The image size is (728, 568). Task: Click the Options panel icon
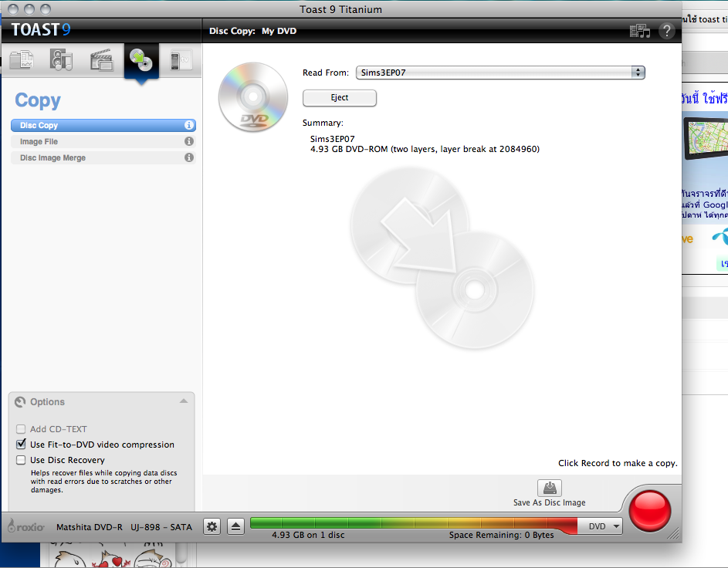click(x=20, y=402)
